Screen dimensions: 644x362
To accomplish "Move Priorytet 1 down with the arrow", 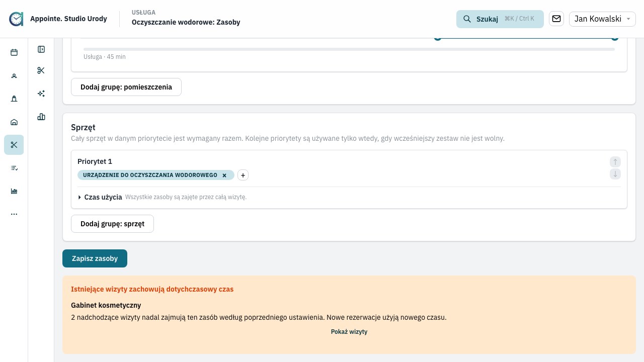I will (x=615, y=174).
